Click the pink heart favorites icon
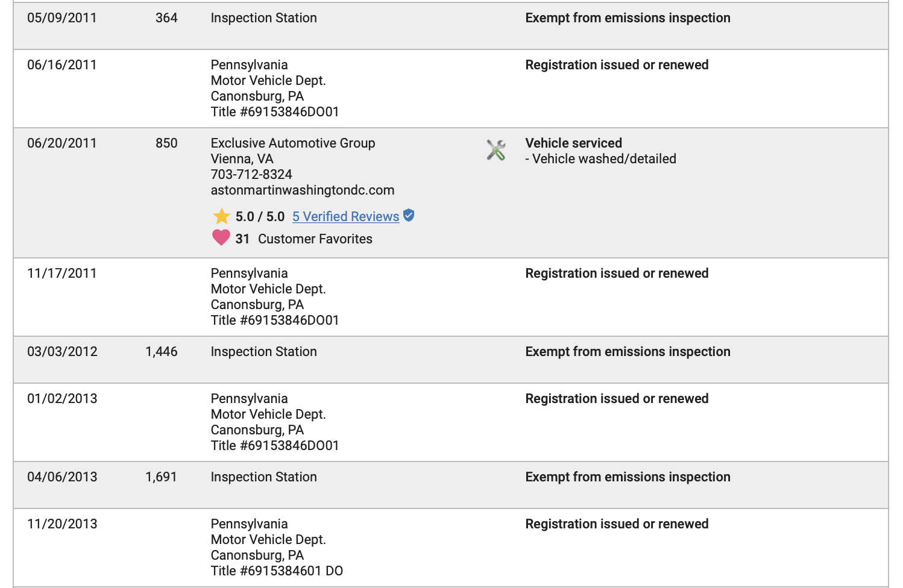The height and width of the screenshot is (588, 903). click(x=221, y=238)
